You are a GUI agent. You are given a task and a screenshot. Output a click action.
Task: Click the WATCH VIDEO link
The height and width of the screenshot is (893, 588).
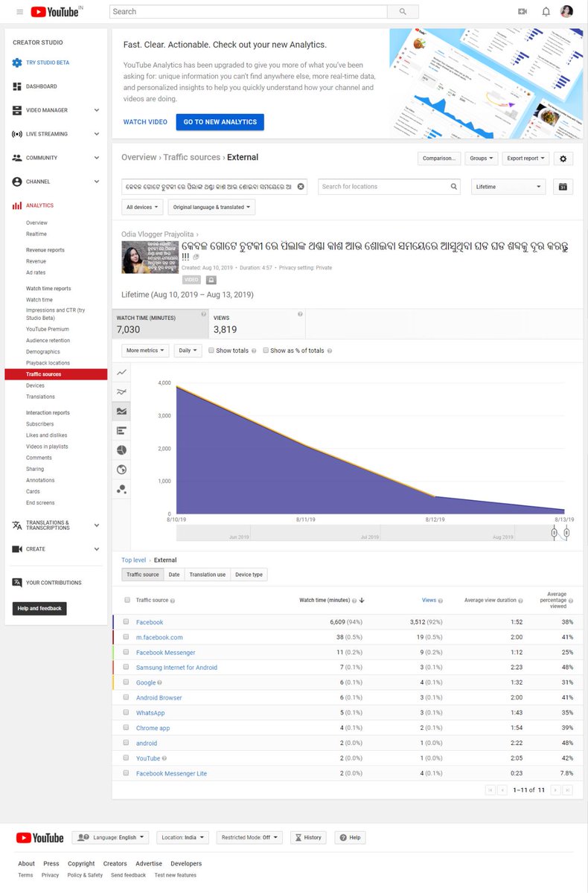click(145, 122)
